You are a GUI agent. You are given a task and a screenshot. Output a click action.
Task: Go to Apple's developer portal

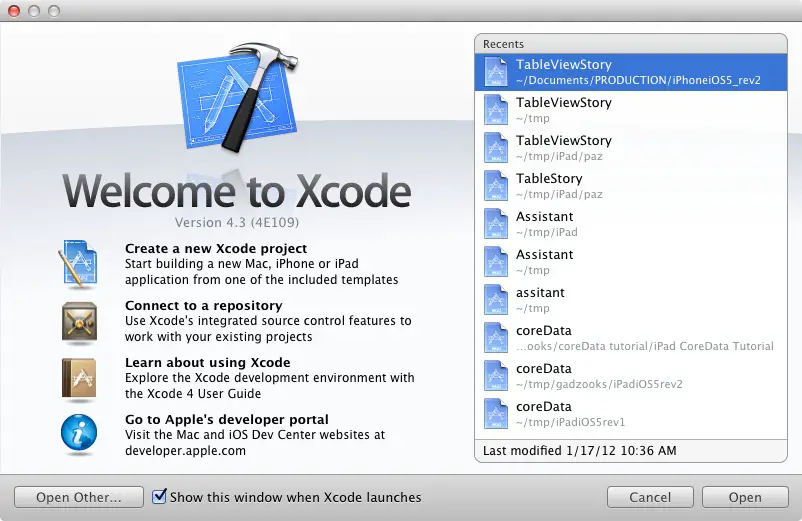coord(226,420)
